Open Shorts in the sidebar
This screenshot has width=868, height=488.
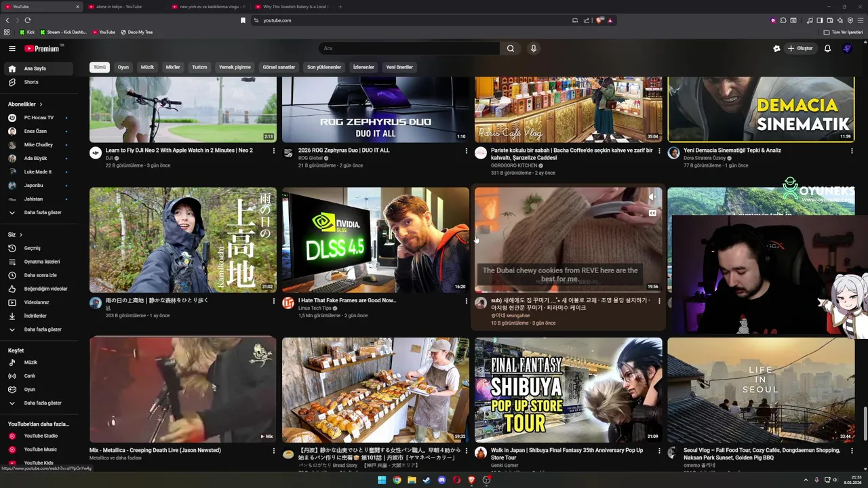tap(38, 82)
